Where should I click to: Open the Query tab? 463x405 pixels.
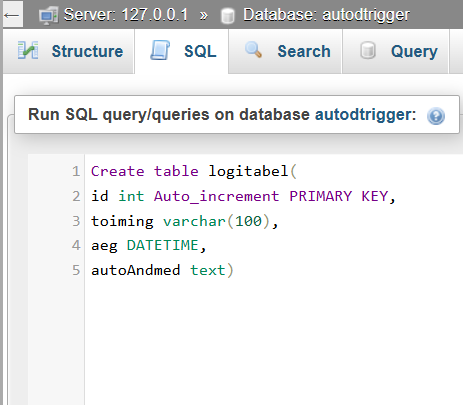tap(396, 51)
